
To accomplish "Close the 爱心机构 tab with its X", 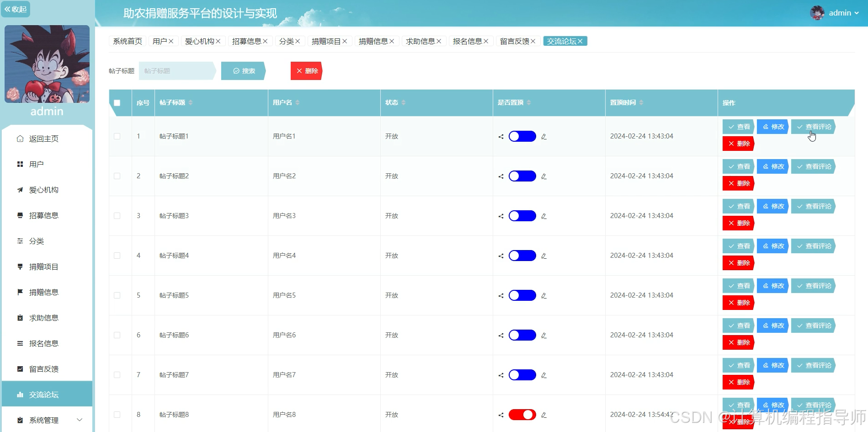I will pos(218,41).
